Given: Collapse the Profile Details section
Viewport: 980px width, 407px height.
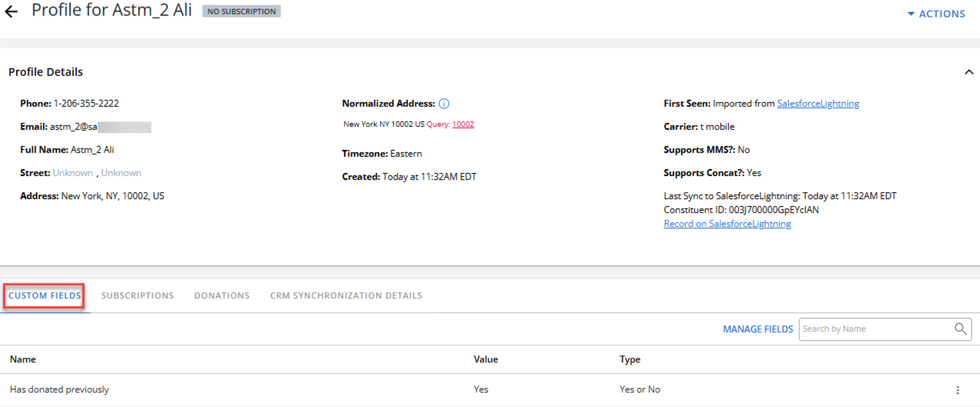Looking at the screenshot, I should click(969, 72).
